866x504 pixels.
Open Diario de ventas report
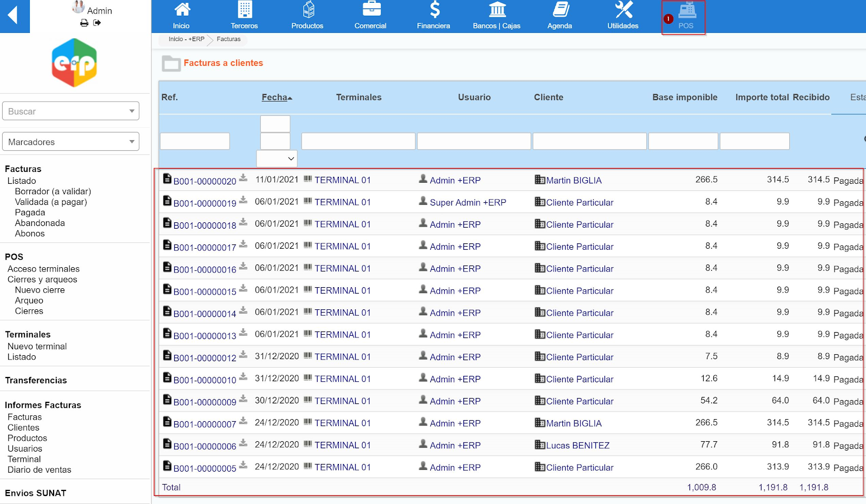click(x=39, y=469)
